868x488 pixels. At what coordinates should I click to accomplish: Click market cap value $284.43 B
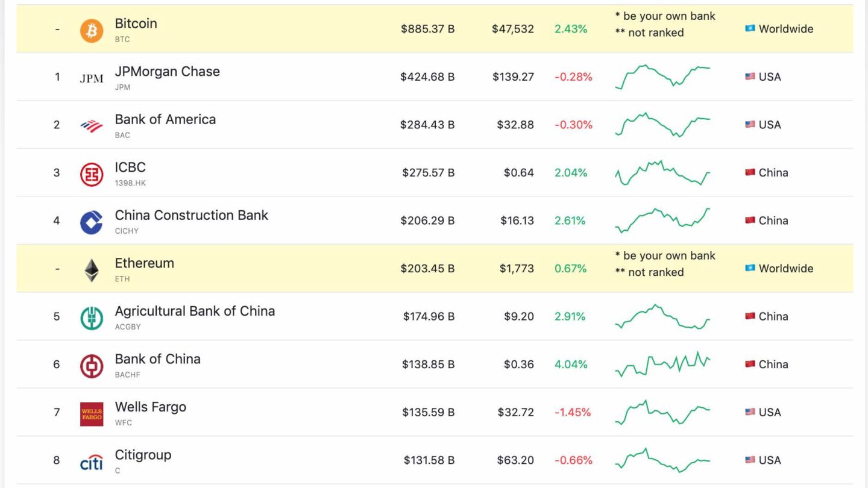[427, 124]
